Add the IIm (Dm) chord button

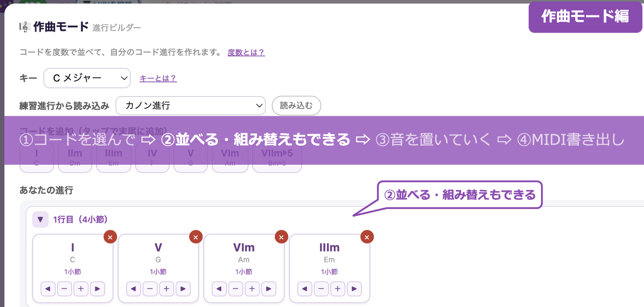click(x=75, y=158)
